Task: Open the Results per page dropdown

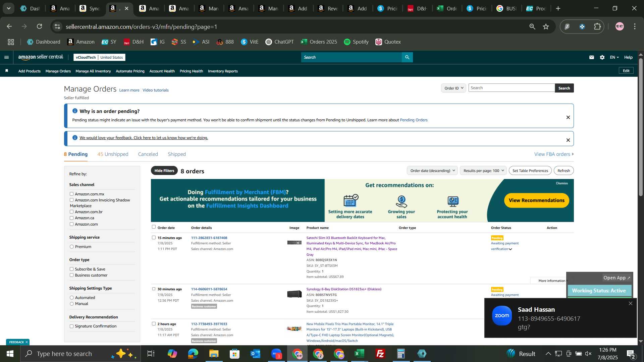Action: coord(483,171)
